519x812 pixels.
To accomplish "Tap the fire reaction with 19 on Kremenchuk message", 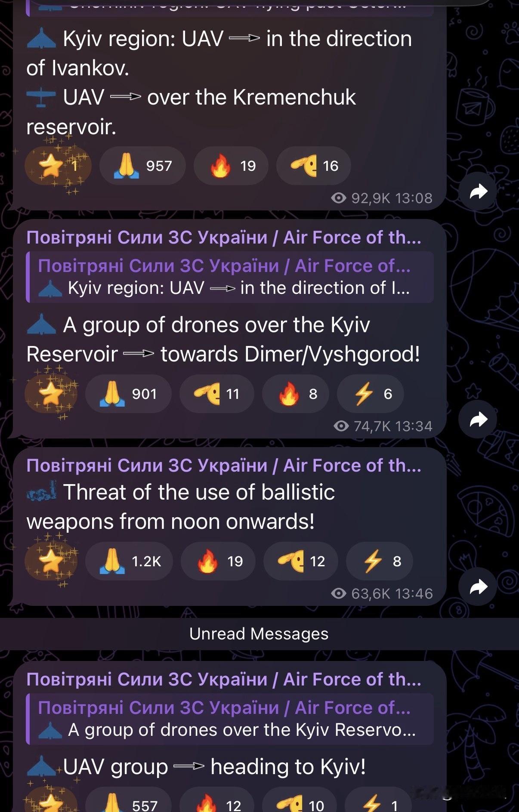I will (231, 166).
